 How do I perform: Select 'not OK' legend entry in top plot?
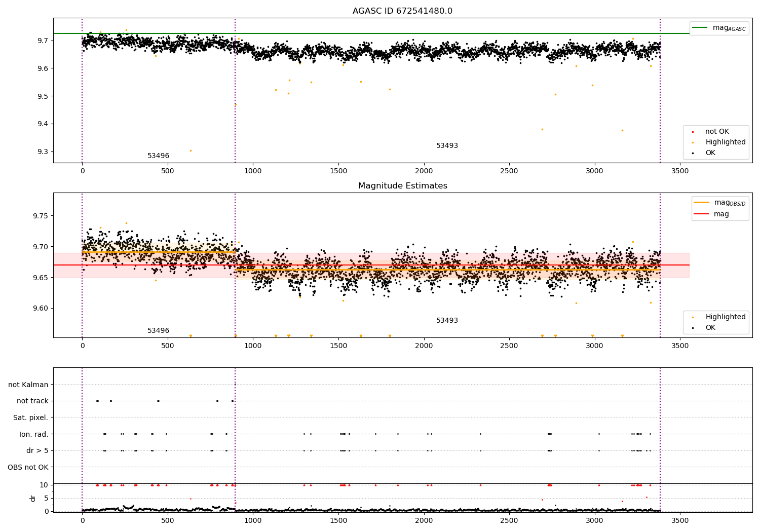pos(717,132)
